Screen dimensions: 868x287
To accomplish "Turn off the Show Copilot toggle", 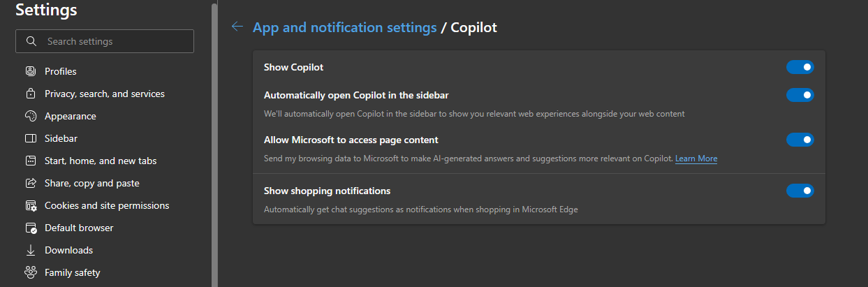I will [x=800, y=67].
